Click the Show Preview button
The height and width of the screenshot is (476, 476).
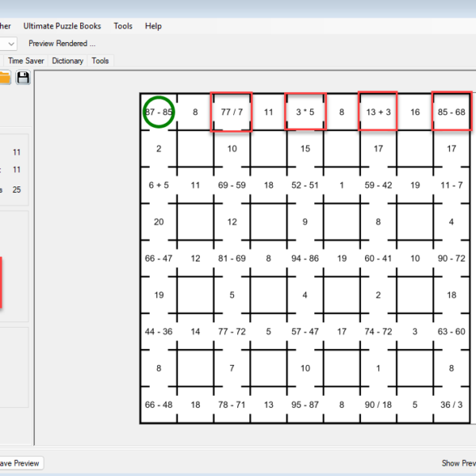(459, 463)
